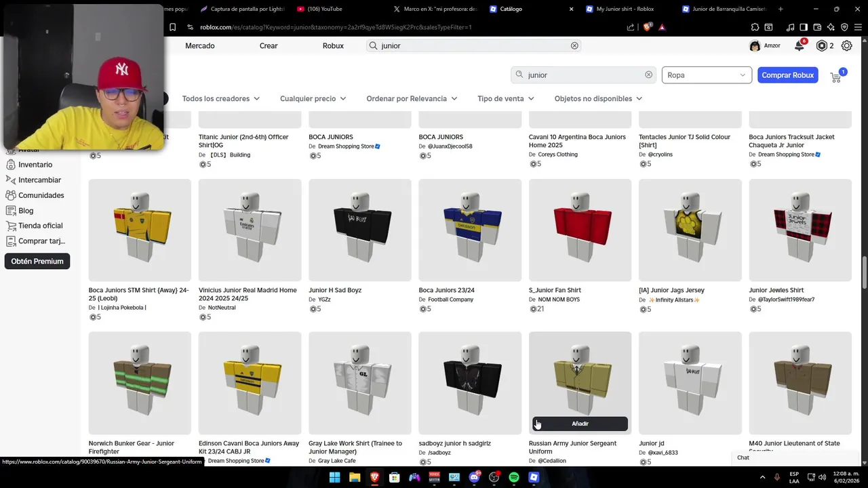Open Roblox settings gear icon
The image size is (868, 488).
coord(846,45)
